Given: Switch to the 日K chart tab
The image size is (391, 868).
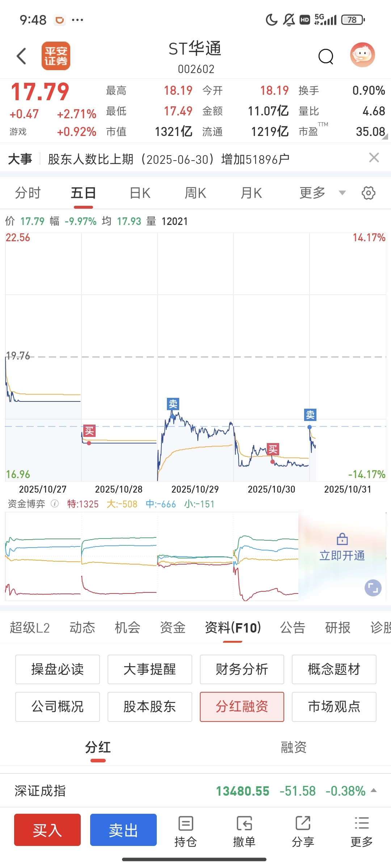Looking at the screenshot, I should point(140,193).
